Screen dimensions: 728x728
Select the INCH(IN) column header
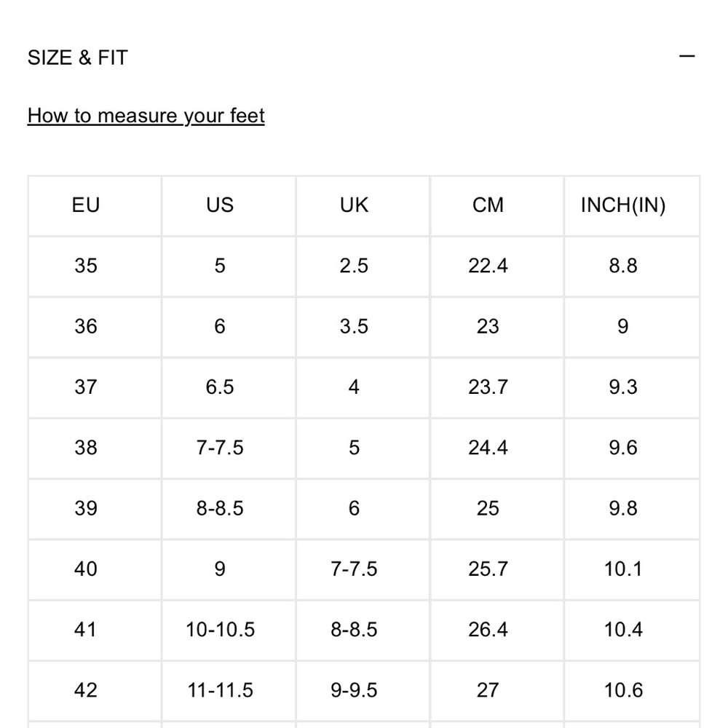623,205
